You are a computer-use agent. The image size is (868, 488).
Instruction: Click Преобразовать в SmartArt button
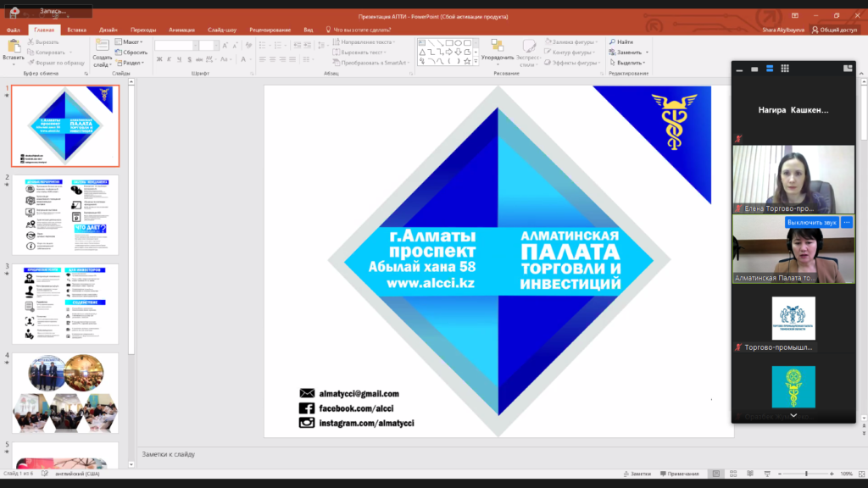[x=371, y=63]
